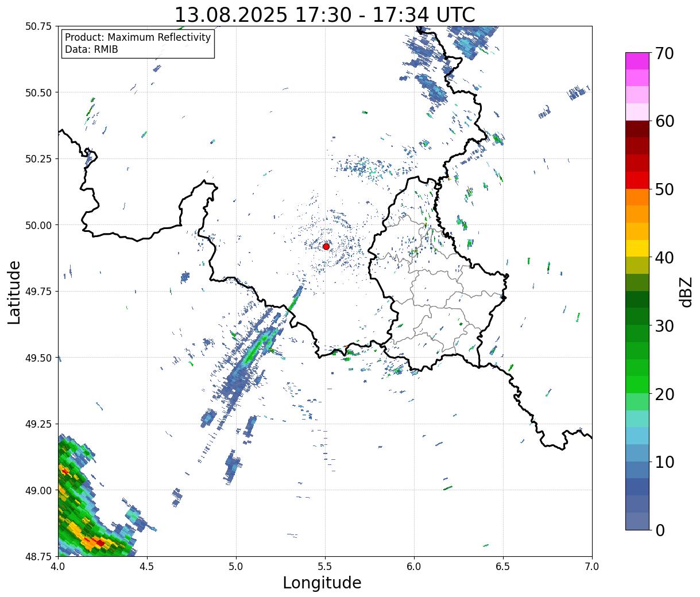
Task: Click the 4.0 longitude tick label
Action: click(58, 566)
